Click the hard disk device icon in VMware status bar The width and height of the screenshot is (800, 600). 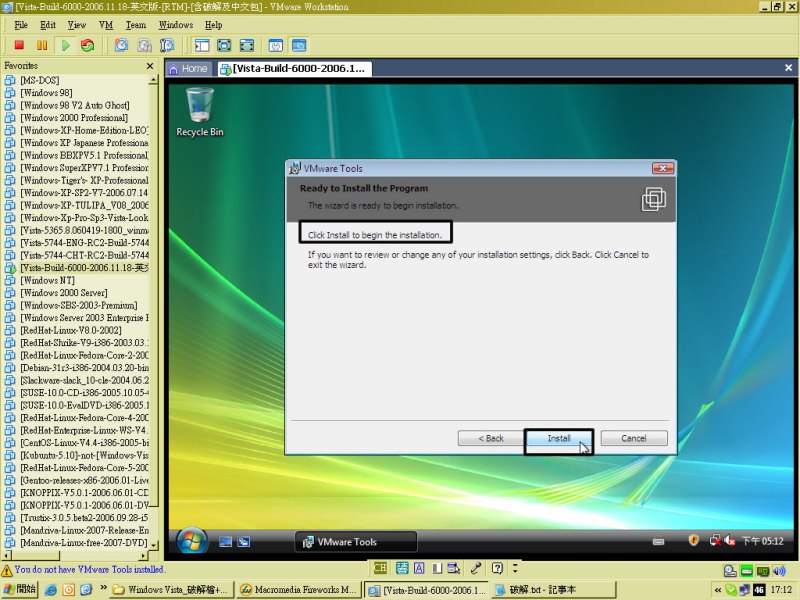tap(730, 571)
